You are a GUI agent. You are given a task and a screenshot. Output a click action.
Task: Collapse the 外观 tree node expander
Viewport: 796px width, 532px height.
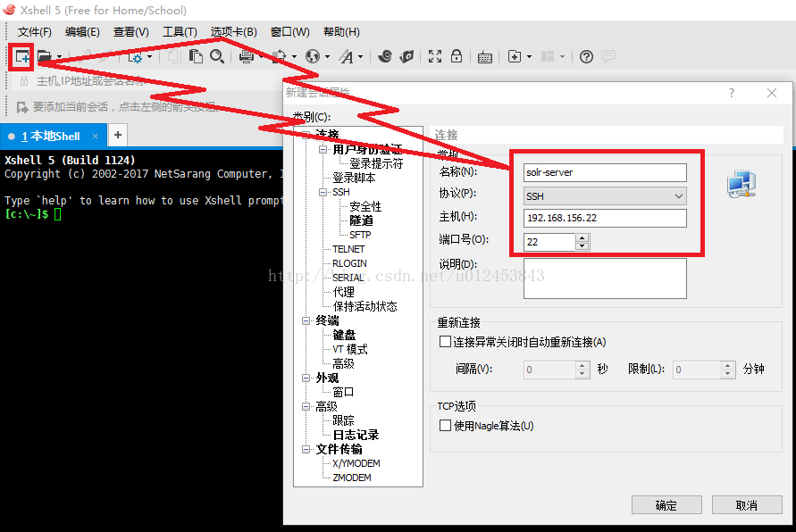click(306, 378)
